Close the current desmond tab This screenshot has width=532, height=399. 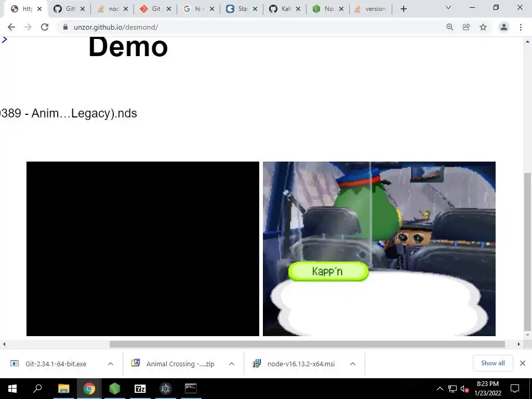tap(39, 9)
